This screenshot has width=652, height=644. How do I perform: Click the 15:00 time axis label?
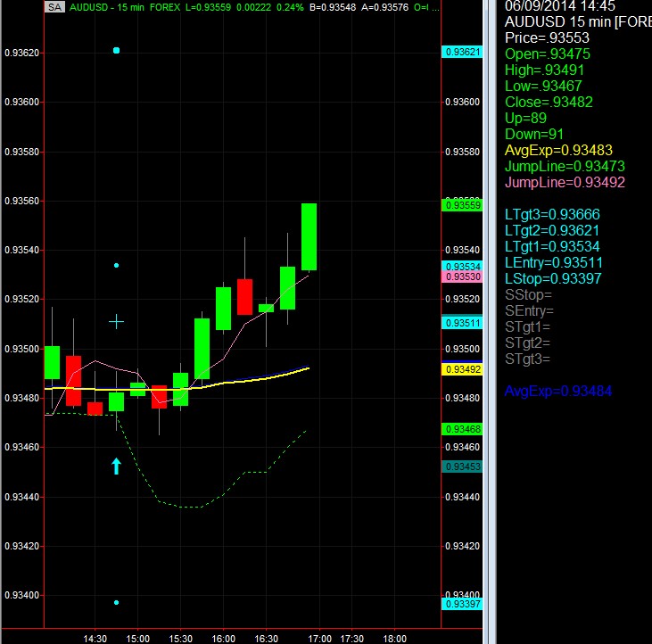point(137,639)
